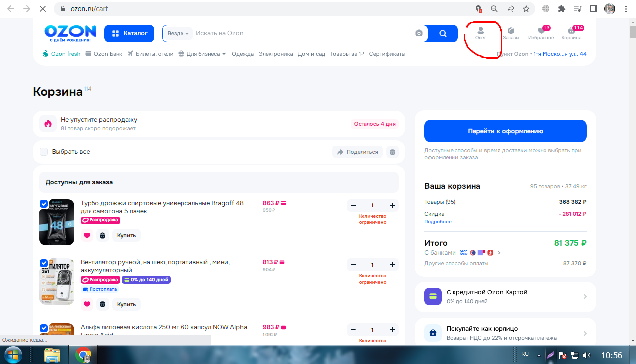636x364 pixels.
Task: Expand Для бизнеса dropdown
Action: [202, 54]
